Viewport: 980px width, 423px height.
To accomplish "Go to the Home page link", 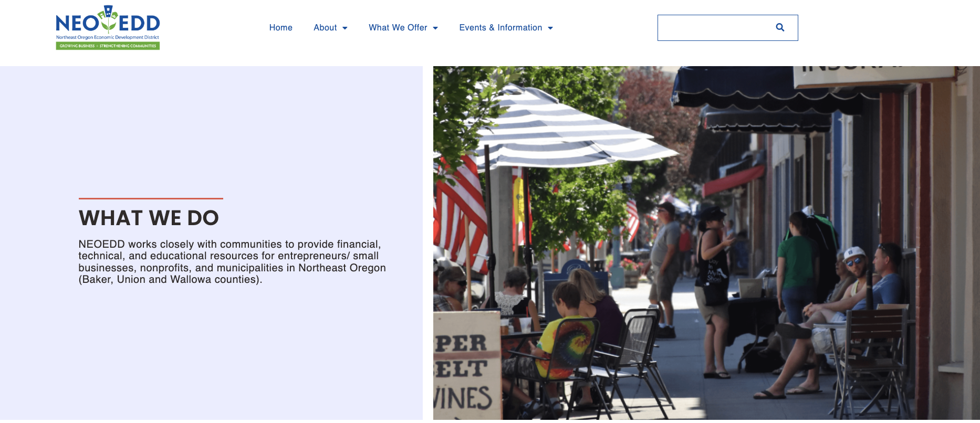I will click(281, 27).
